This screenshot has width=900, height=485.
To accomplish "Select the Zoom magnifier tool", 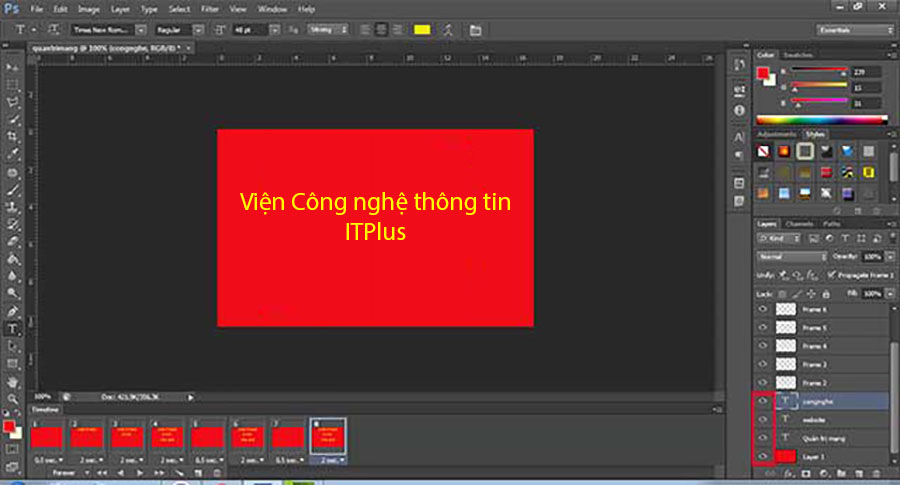I will tap(13, 399).
